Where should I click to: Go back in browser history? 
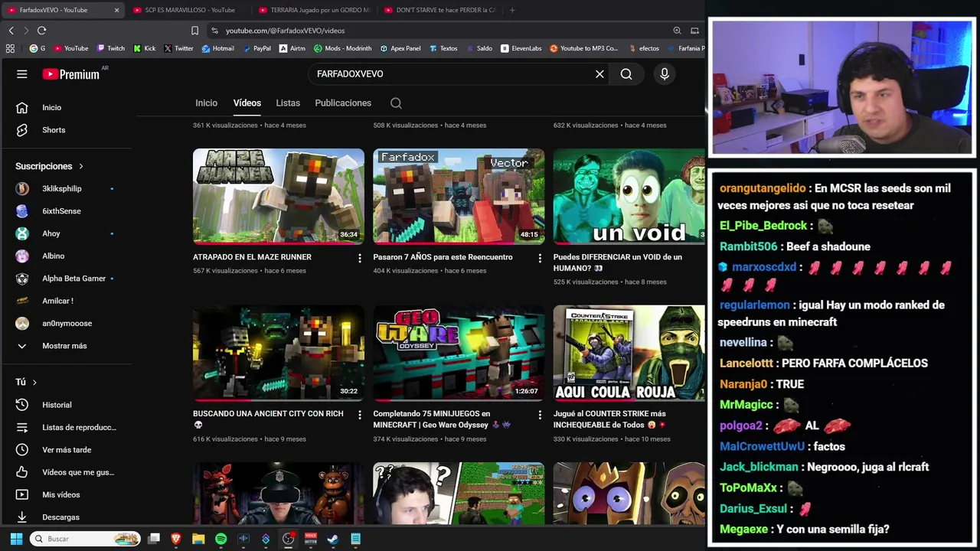pyautogui.click(x=11, y=31)
